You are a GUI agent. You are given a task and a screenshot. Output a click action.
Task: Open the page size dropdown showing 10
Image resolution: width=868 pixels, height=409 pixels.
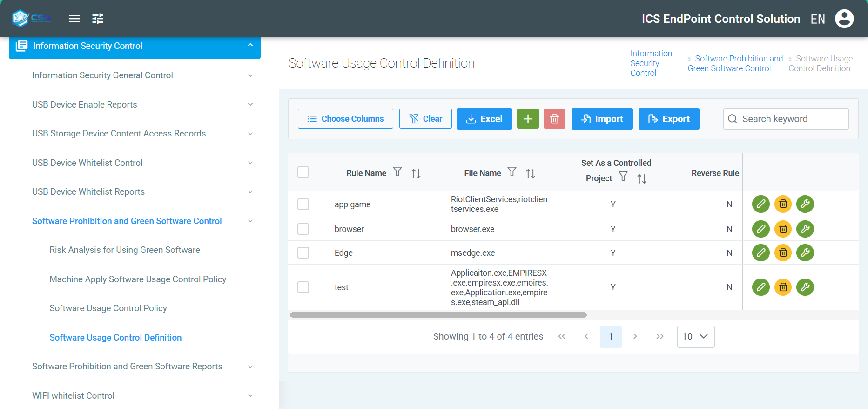[695, 336]
